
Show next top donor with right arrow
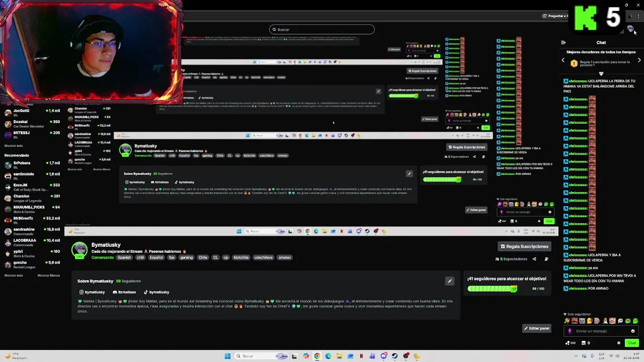pos(639,60)
